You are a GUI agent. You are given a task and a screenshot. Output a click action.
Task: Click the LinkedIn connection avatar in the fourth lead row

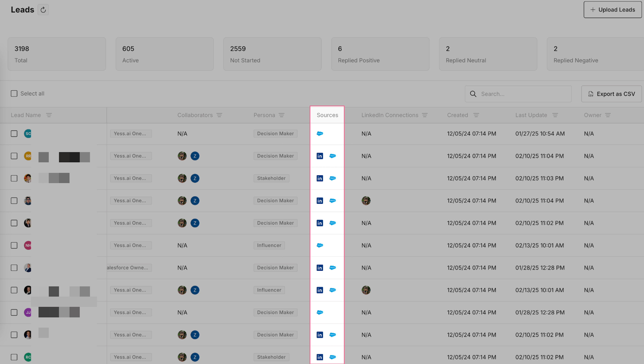366,201
